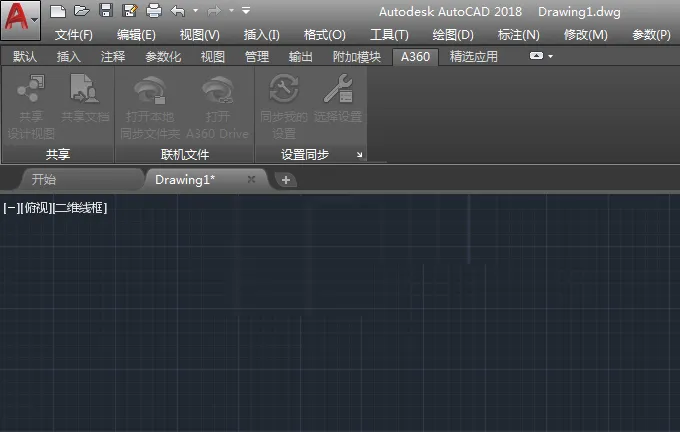This screenshot has width=680, height=432.
Task: Switch to the 插入 ribbon tab
Action: 69,57
